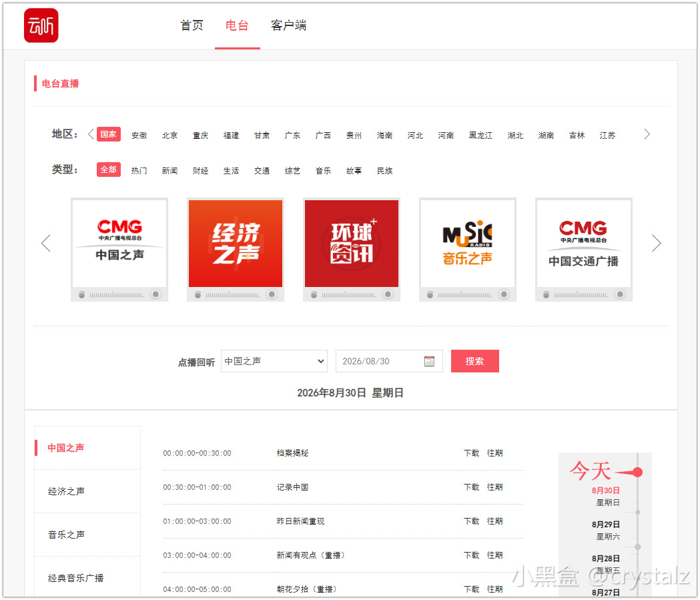Choose the 吉林 region

coord(577,135)
